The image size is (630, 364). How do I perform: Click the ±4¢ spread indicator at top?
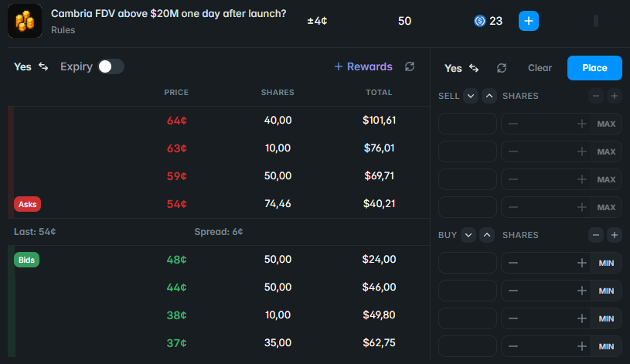coord(317,21)
